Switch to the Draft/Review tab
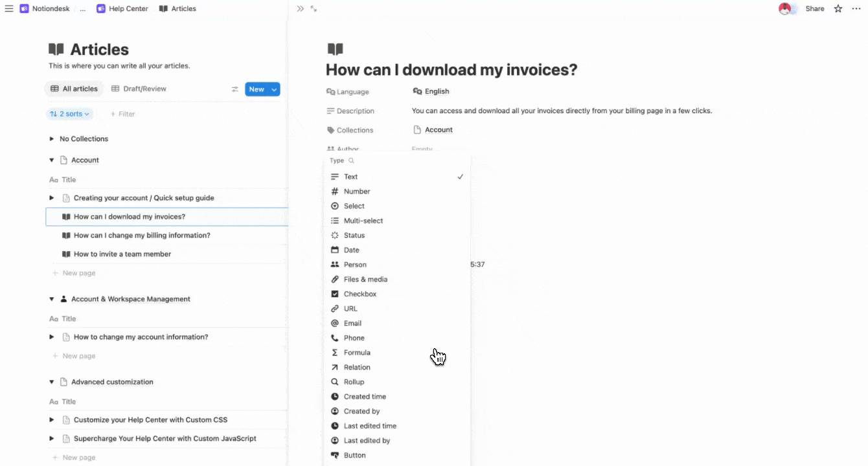Screen dimensions: 868x466 139,89
